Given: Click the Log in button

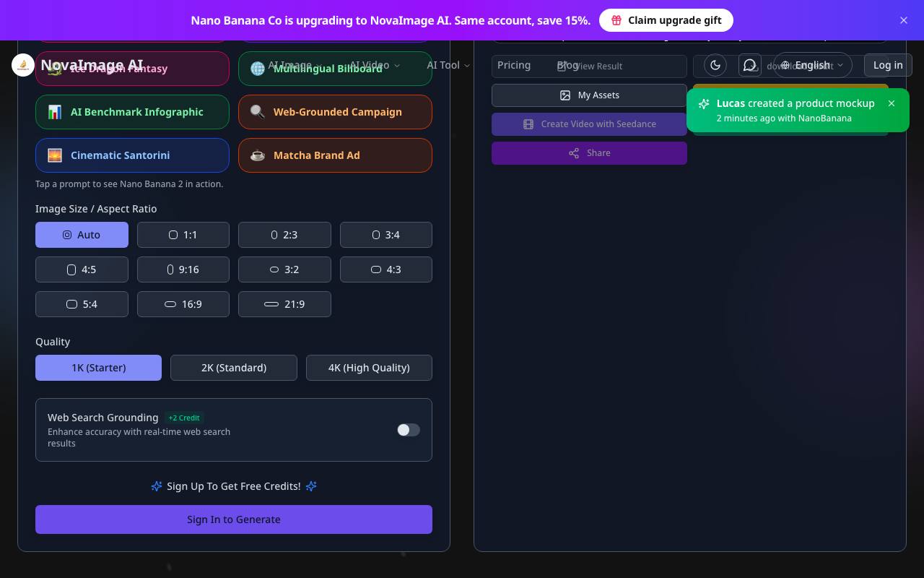Looking at the screenshot, I should click(x=888, y=65).
